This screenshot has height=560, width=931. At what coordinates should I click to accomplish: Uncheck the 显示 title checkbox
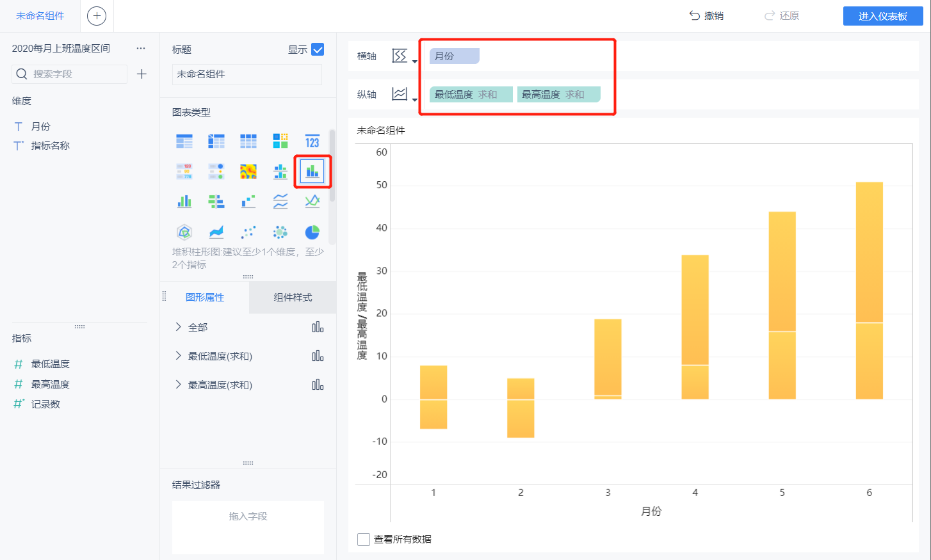click(x=318, y=49)
